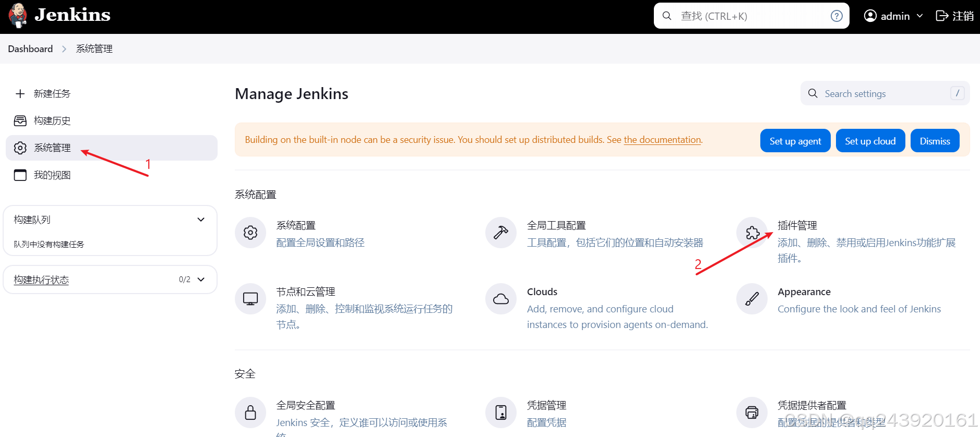This screenshot has height=437, width=980.
Task: Click the 配置凭据 description text
Action: [546, 422]
